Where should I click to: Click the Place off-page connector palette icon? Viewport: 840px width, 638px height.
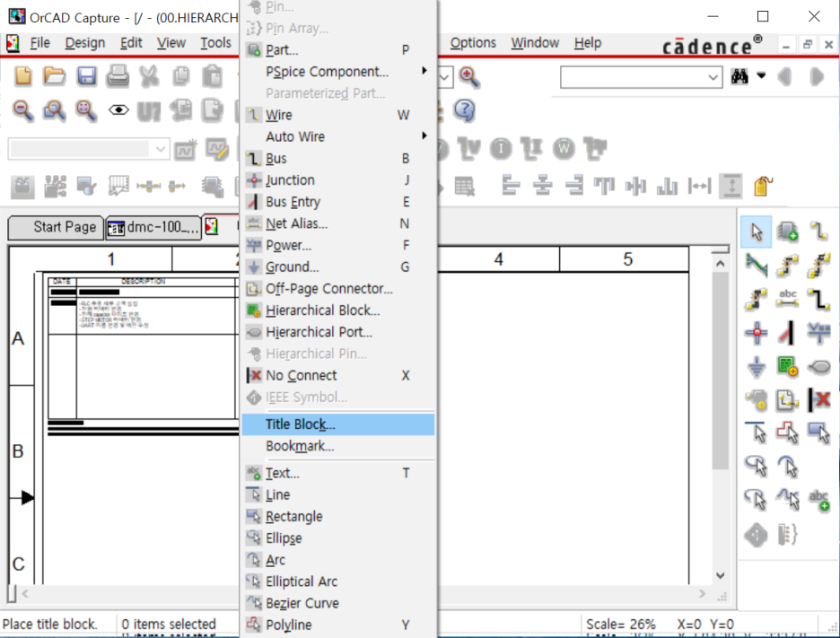click(x=788, y=399)
